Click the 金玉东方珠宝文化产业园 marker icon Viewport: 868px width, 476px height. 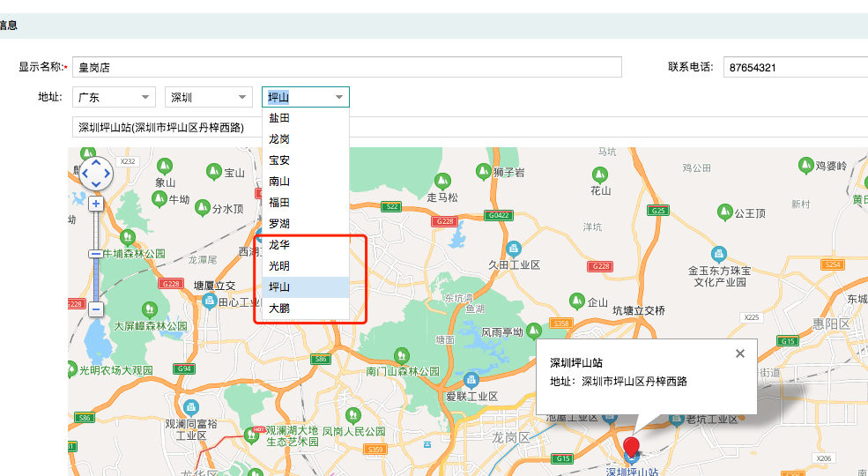point(718,254)
